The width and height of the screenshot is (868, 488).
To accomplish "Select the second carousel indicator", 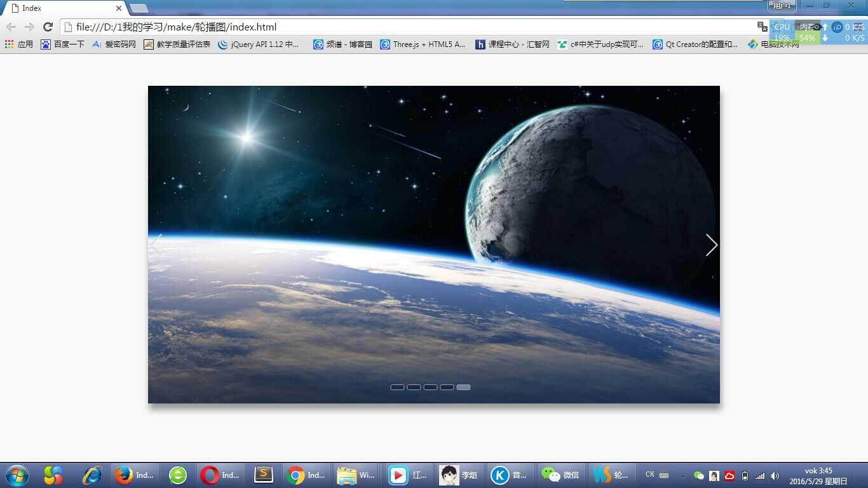I will click(x=414, y=387).
